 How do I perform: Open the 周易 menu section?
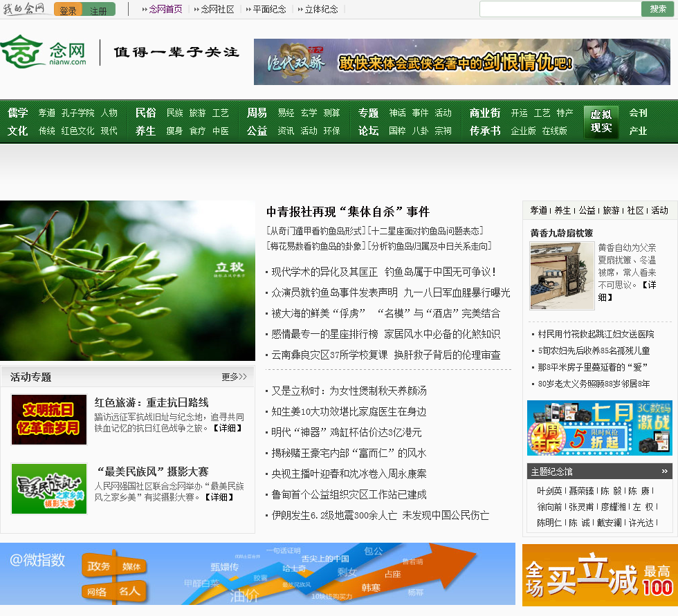coord(257,113)
